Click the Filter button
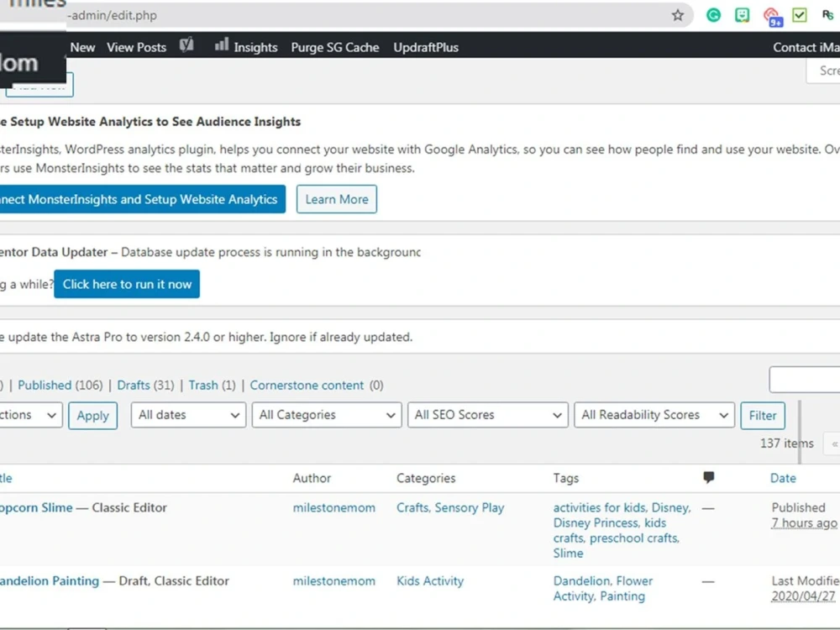840x630 pixels. pos(763,416)
